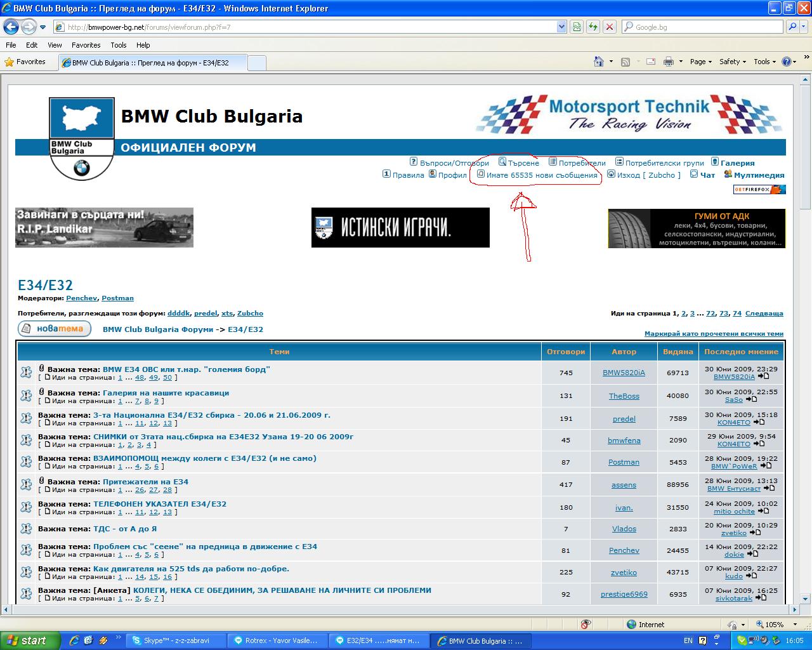Click Internet Explorer quick launch icon

click(x=74, y=640)
